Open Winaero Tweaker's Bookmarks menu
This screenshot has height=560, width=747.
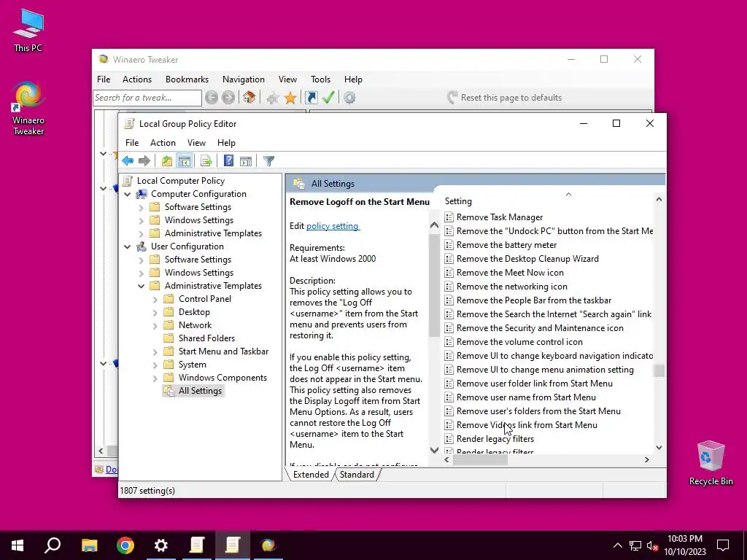pos(187,79)
